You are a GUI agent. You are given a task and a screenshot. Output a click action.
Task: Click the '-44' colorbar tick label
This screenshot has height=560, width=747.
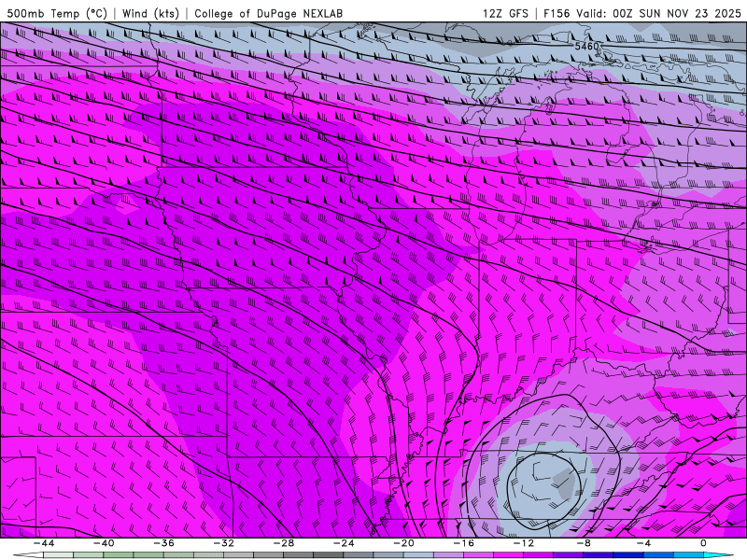(44, 543)
